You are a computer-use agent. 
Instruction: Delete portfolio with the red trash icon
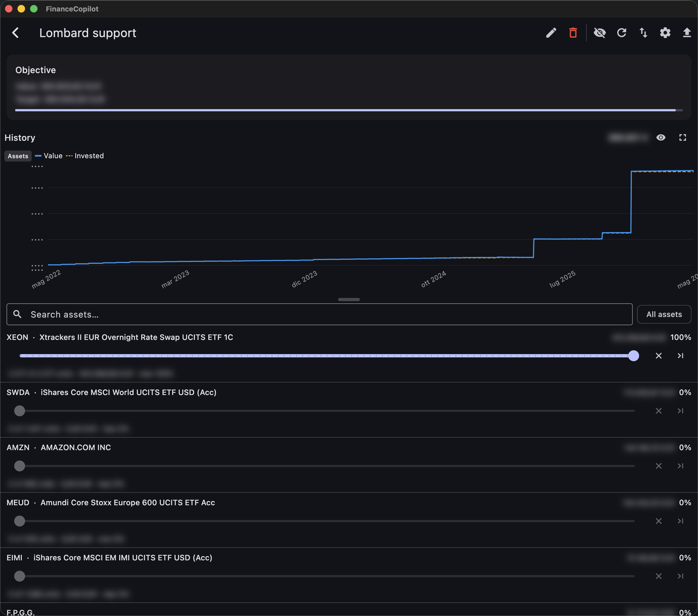573,33
